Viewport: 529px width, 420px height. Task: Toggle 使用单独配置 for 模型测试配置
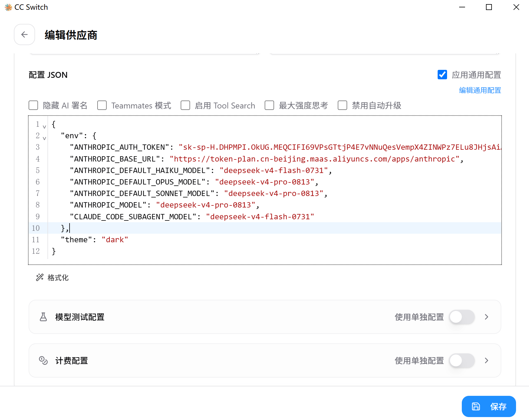coord(462,317)
